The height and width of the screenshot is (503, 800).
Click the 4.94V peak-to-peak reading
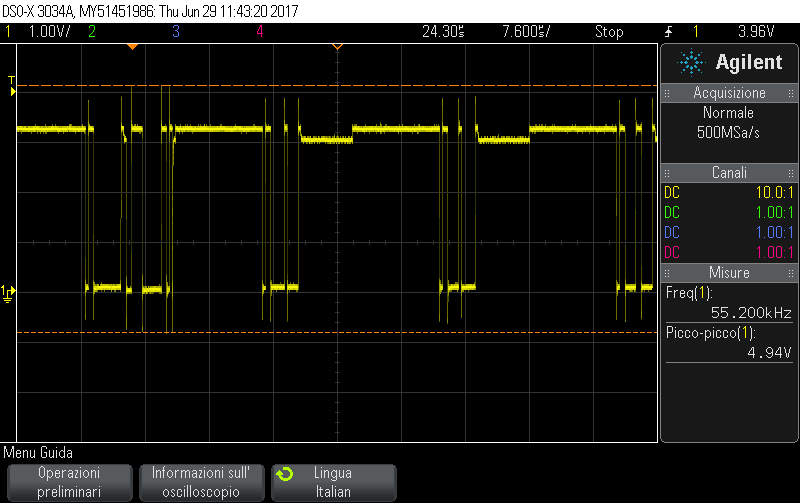pos(769,353)
